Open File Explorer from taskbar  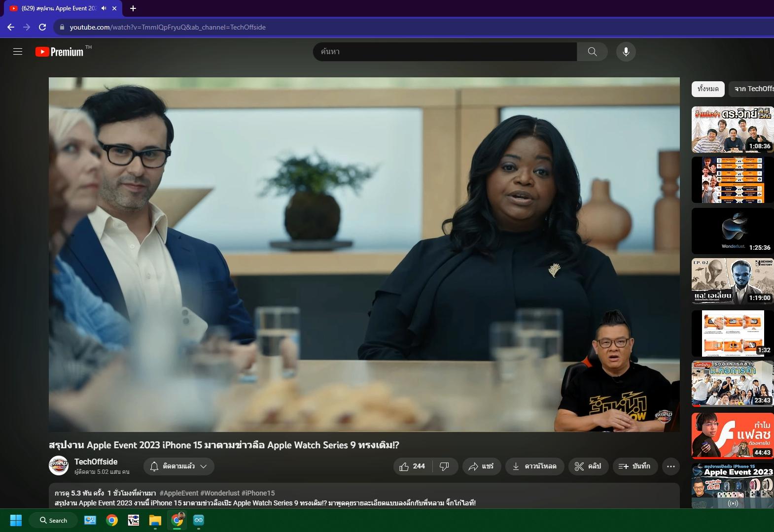click(x=155, y=520)
